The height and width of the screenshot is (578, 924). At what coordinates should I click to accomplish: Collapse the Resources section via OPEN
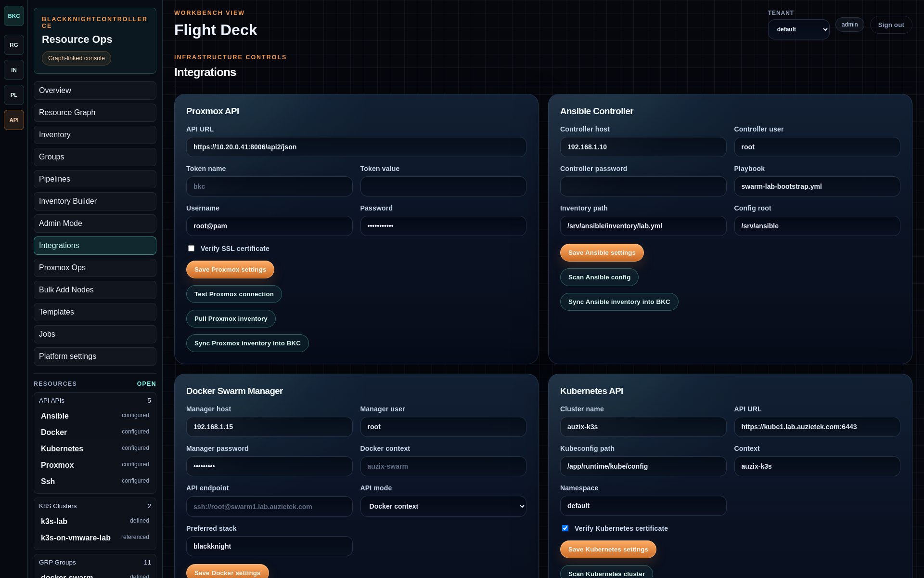coord(146,384)
